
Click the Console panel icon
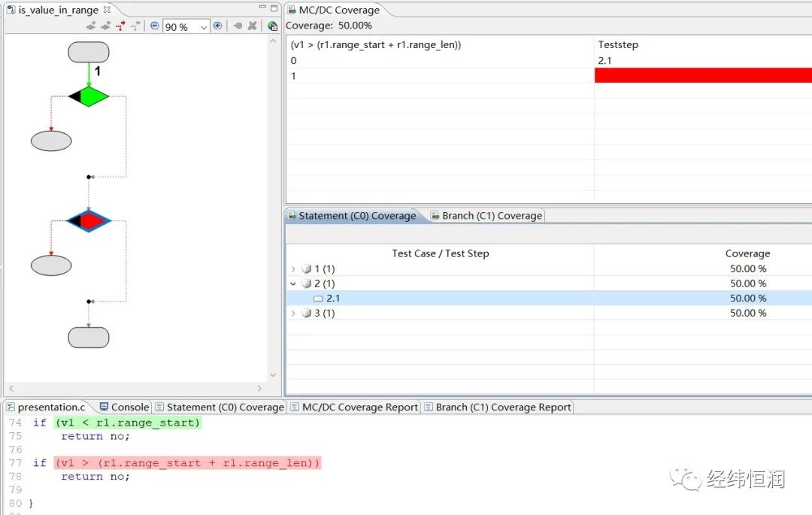coord(104,407)
